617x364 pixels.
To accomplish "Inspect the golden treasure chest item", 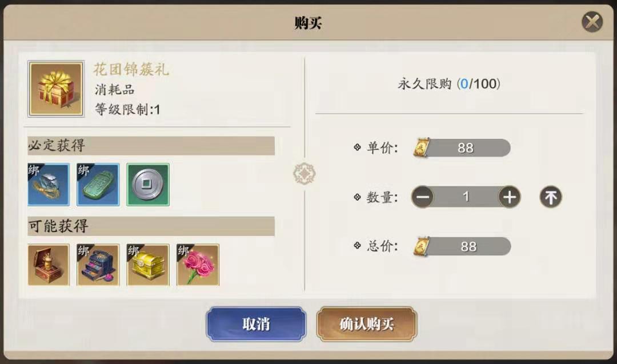I will pos(148,265).
